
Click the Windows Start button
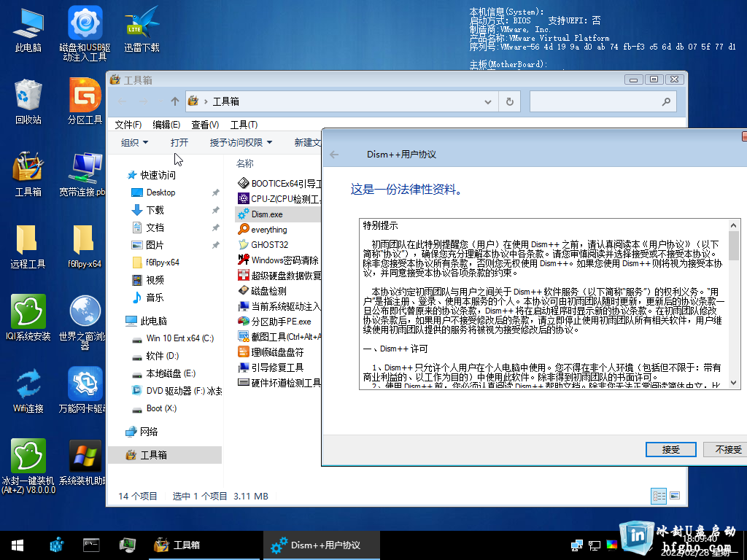(x=18, y=545)
